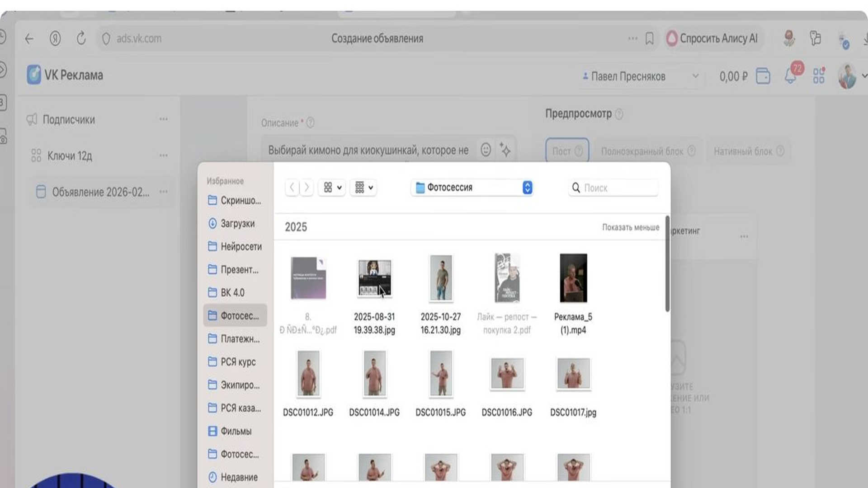Open the Фотосессия folder path dropdown
Viewport: 868px width, 488px height.
coord(472,187)
